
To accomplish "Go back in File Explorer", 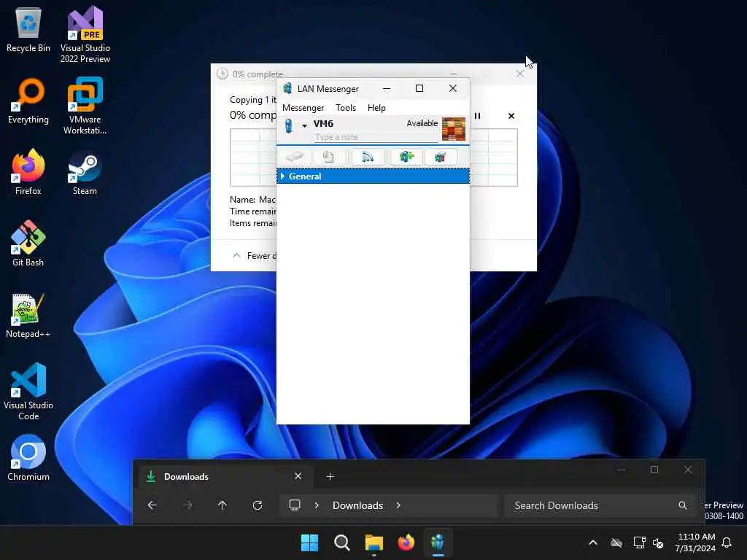I will tap(152, 505).
